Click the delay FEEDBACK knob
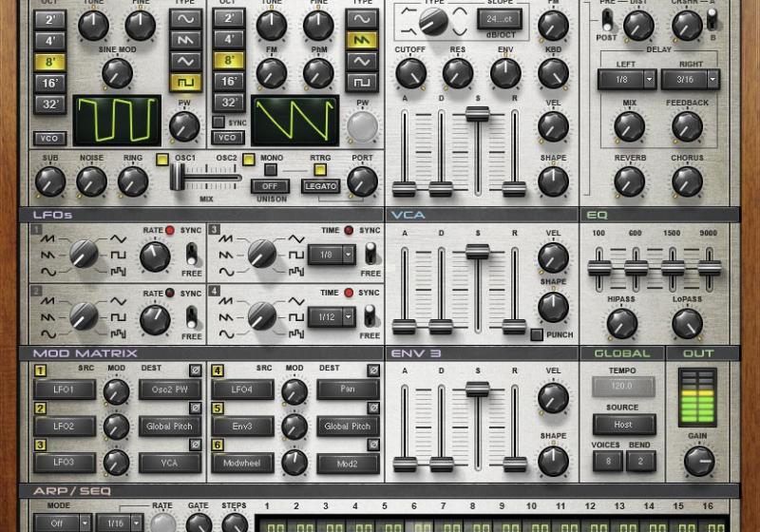The image size is (760, 532). [x=687, y=125]
